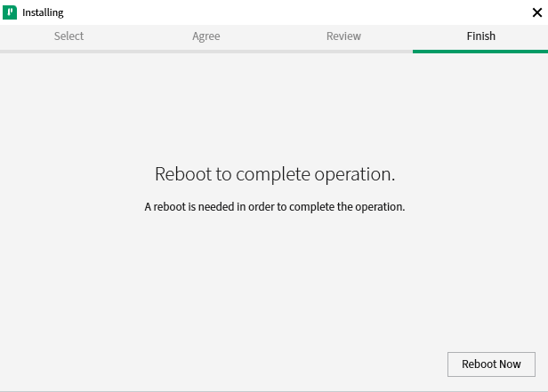This screenshot has height=392, width=548.
Task: Select the Finish step tab
Action: click(x=480, y=36)
